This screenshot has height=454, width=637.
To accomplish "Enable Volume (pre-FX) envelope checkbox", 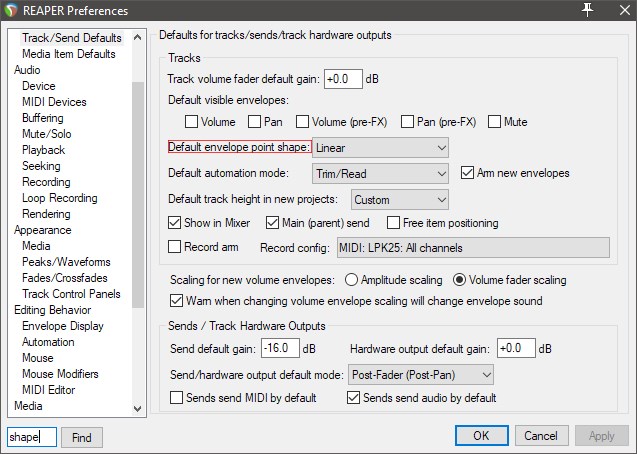I will [302, 122].
